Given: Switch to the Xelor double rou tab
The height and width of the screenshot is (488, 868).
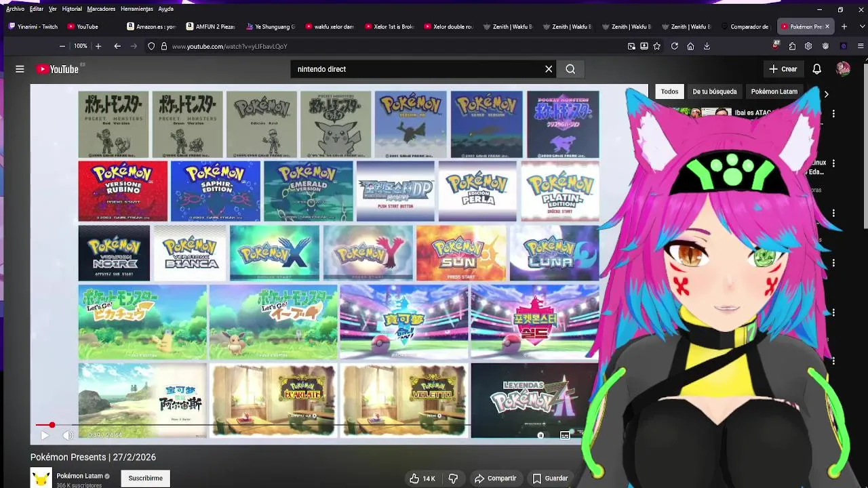Looking at the screenshot, I should (449, 26).
